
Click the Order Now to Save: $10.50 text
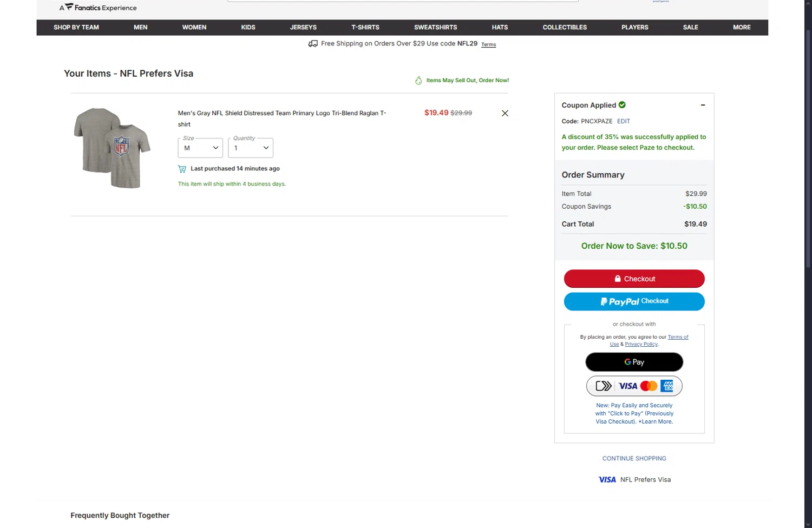[634, 246]
